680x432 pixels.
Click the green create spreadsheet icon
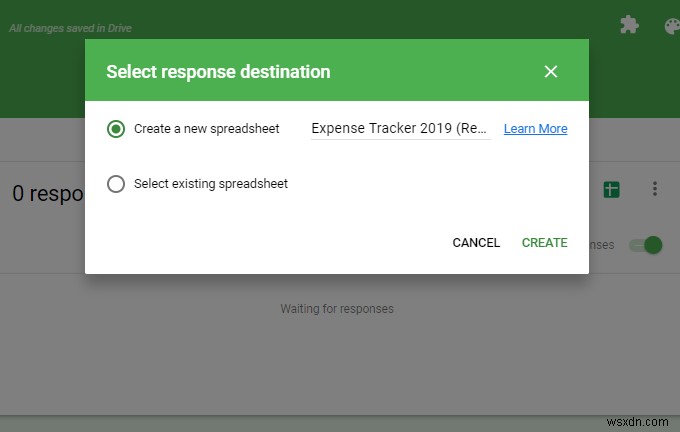[611, 190]
